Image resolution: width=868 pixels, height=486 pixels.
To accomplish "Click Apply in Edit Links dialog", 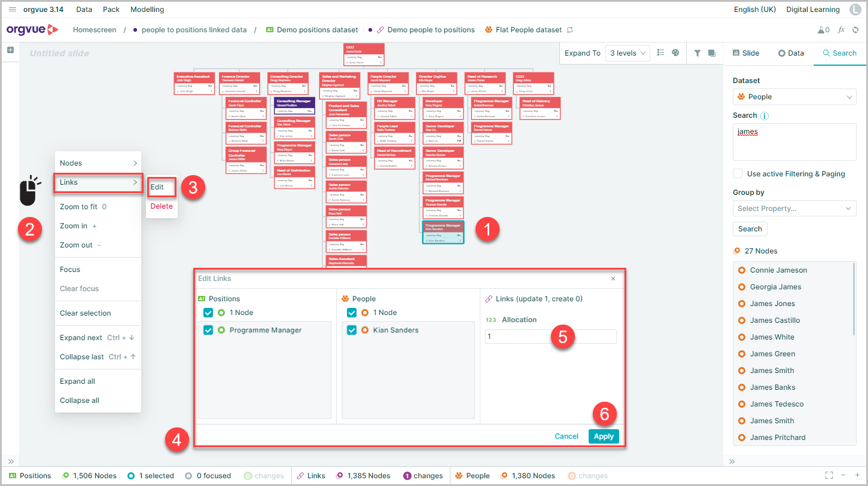I will (x=604, y=436).
